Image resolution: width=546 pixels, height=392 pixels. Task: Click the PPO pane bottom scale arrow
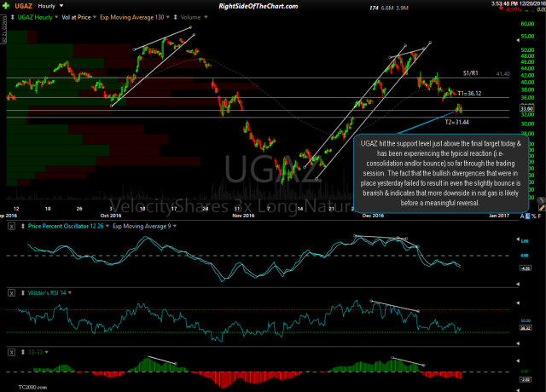click(518, 284)
